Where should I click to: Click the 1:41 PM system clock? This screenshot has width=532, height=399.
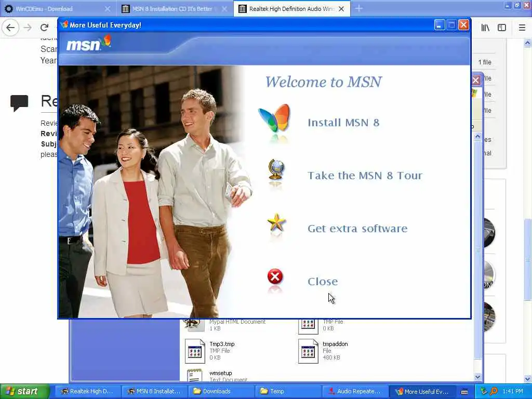pyautogui.click(x=513, y=391)
